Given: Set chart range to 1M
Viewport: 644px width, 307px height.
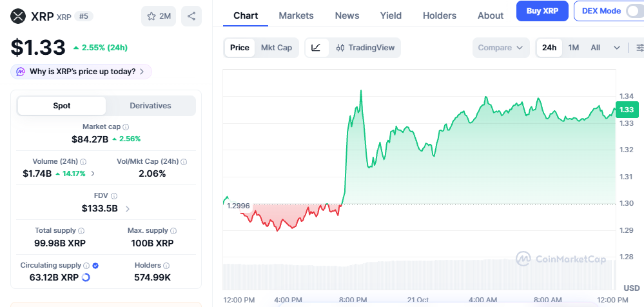Looking at the screenshot, I should (573, 48).
